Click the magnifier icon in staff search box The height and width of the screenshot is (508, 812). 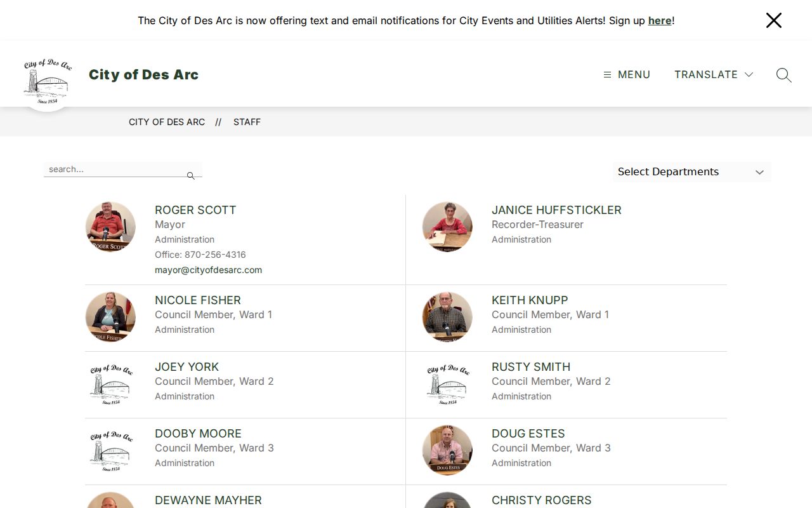190,175
